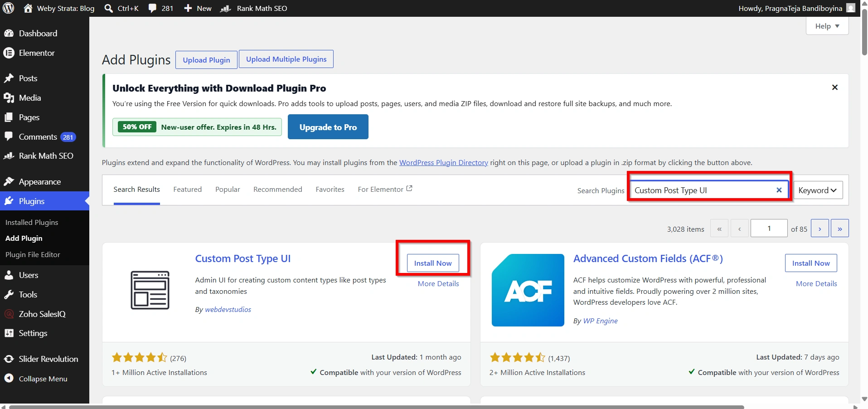Open More Details for Advanced Custom Fields
Image resolution: width=868 pixels, height=409 pixels.
816,284
